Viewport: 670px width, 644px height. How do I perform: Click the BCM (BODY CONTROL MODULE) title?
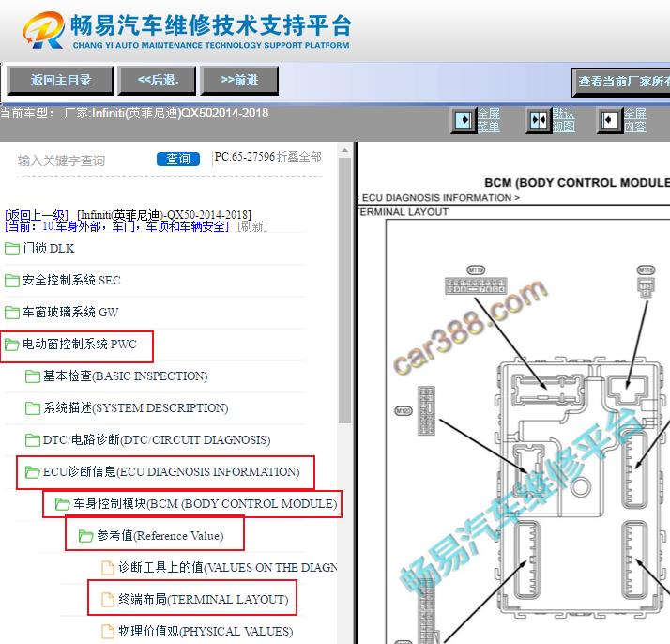(577, 183)
